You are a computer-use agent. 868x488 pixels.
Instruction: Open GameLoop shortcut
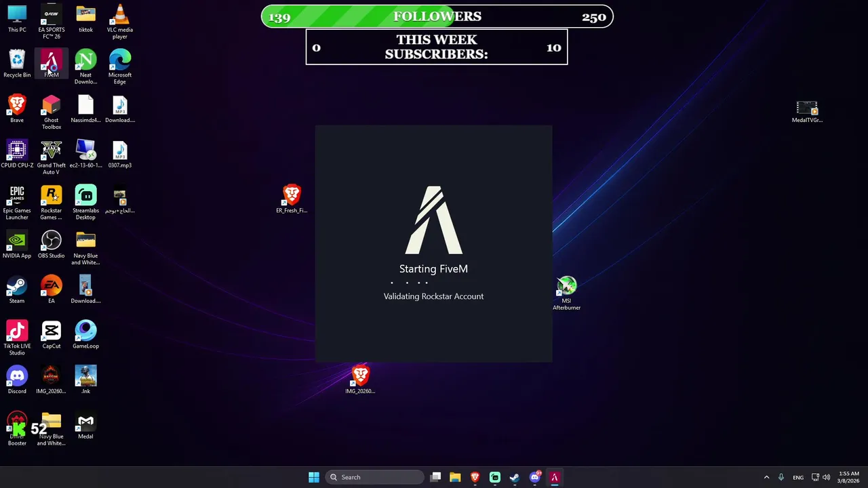[x=85, y=335]
